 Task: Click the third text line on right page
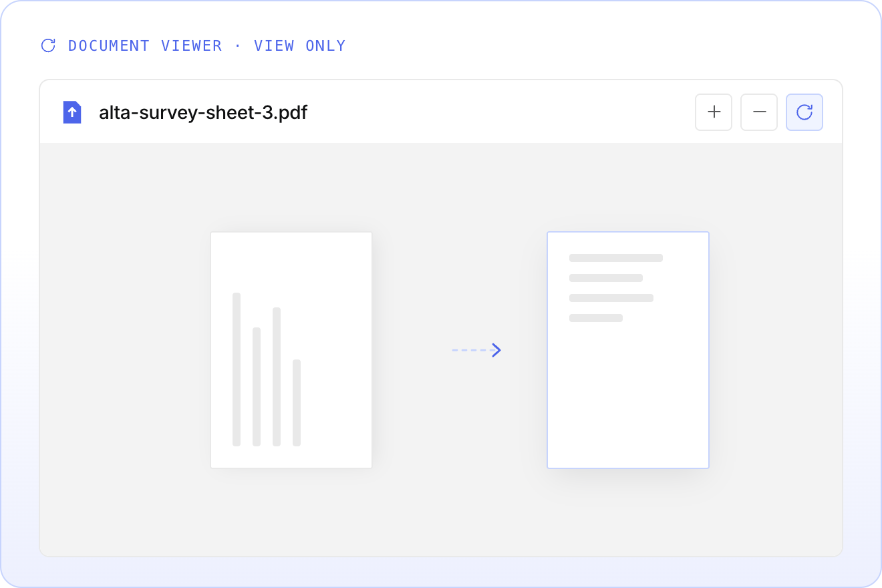click(x=611, y=298)
